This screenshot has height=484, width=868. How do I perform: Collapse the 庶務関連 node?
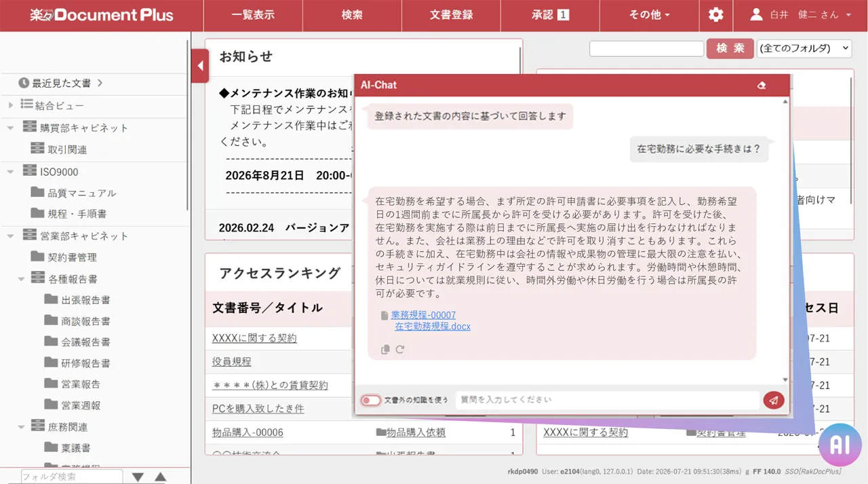(x=22, y=427)
